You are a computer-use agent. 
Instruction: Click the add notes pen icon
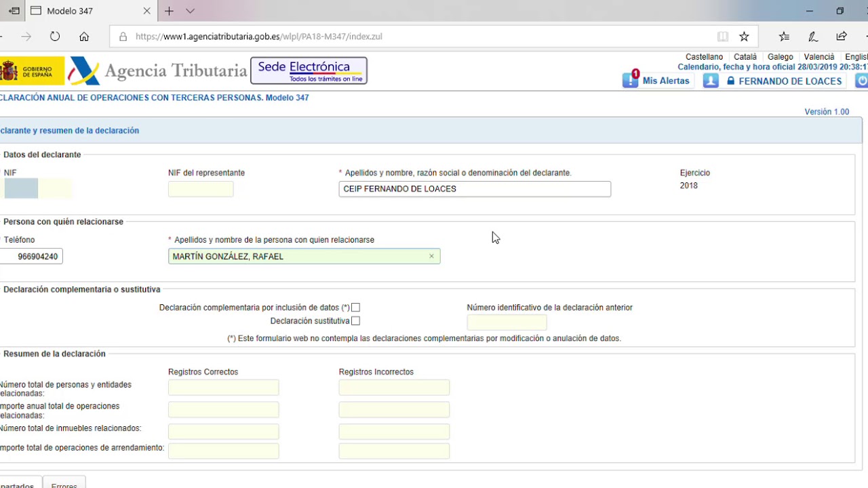[813, 37]
